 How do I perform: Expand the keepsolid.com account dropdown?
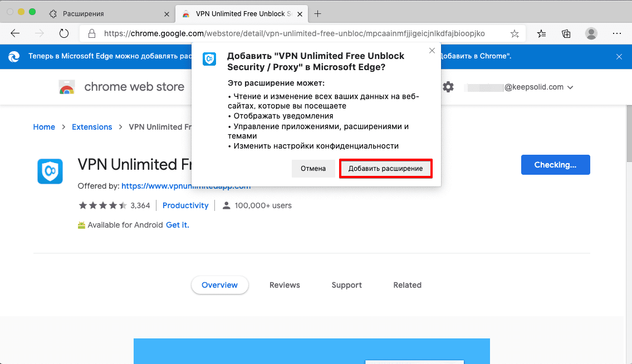pos(570,87)
